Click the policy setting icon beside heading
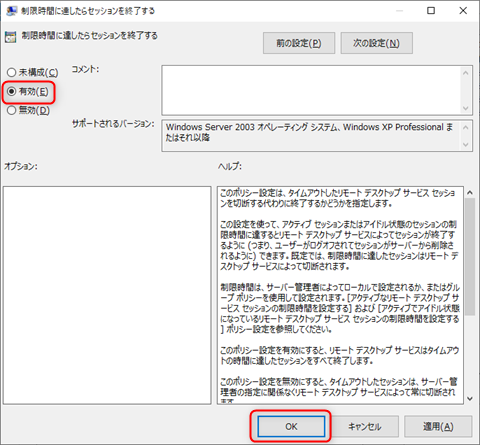The width and height of the screenshot is (480, 445). [x=10, y=37]
